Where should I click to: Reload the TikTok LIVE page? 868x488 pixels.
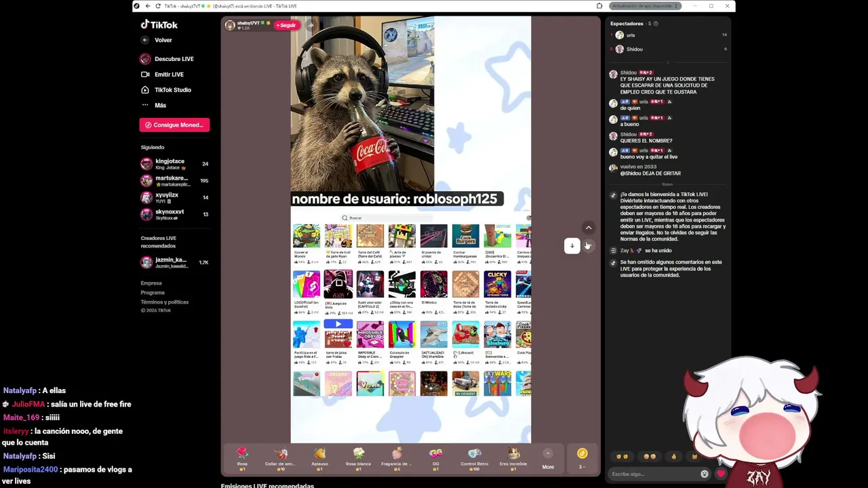coord(158,6)
